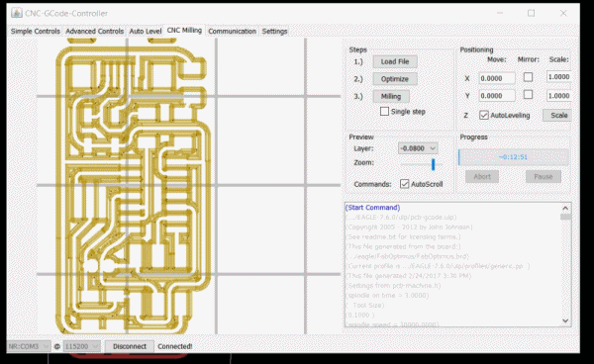Click the progress bar showing -0:12:51
Screen dimensions: 594x364
(x=513, y=157)
